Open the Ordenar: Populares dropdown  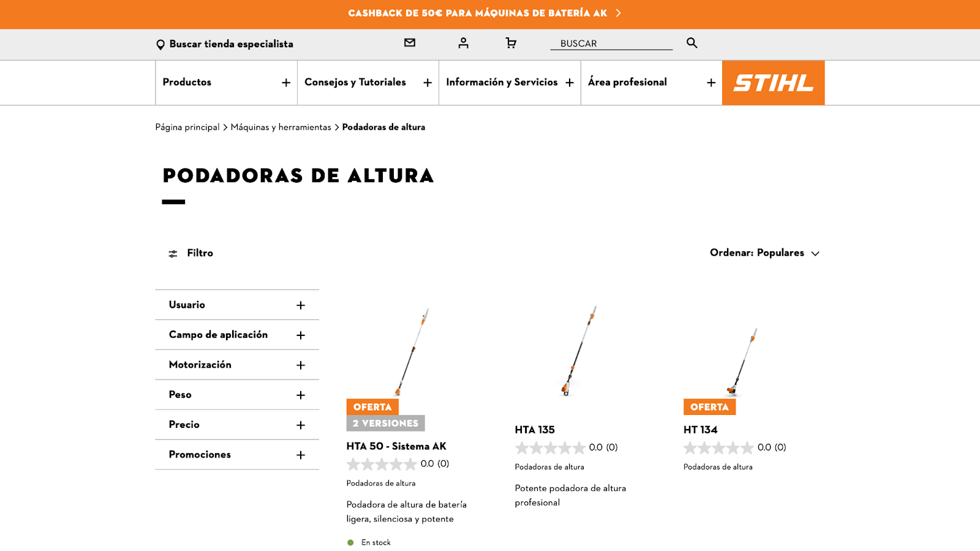[764, 253]
